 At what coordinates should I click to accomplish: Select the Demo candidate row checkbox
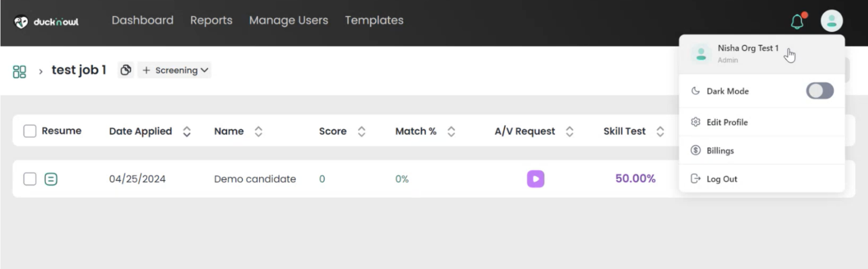point(30,179)
